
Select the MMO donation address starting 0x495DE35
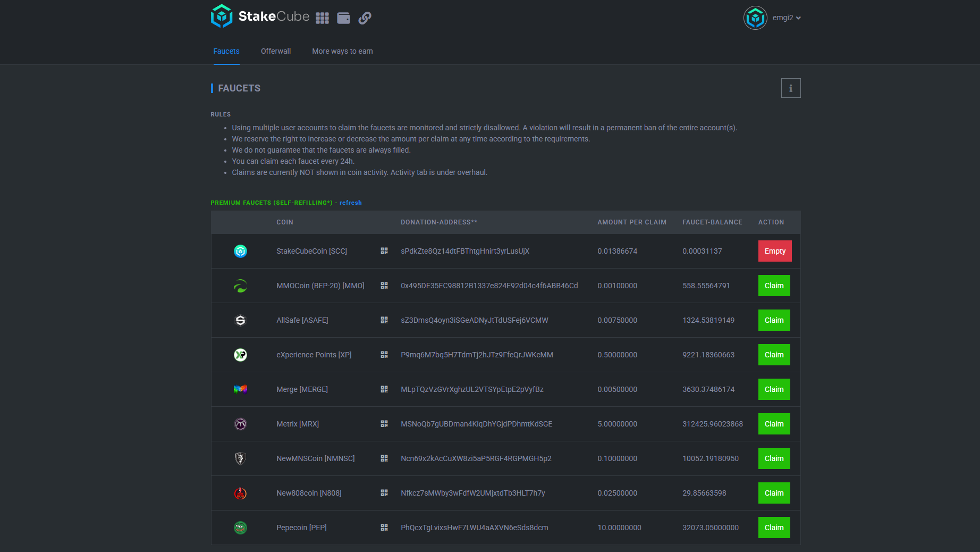pos(489,286)
